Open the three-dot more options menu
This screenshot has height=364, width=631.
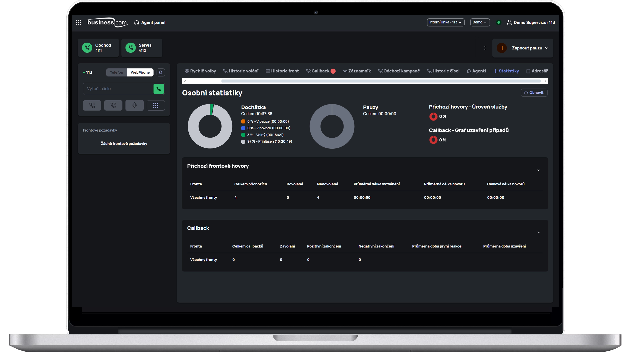[x=485, y=48]
